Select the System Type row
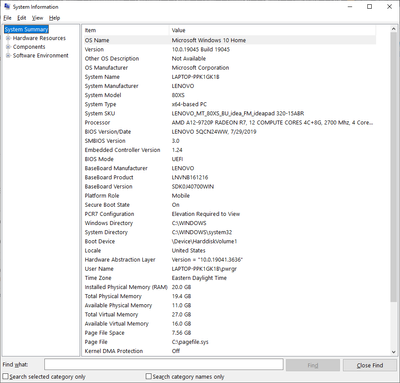400x383 pixels. (x=229, y=104)
